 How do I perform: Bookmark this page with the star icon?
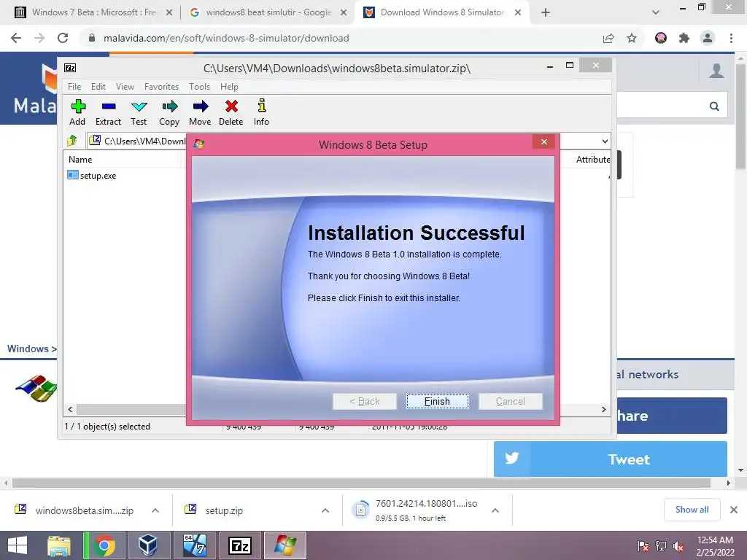(632, 38)
